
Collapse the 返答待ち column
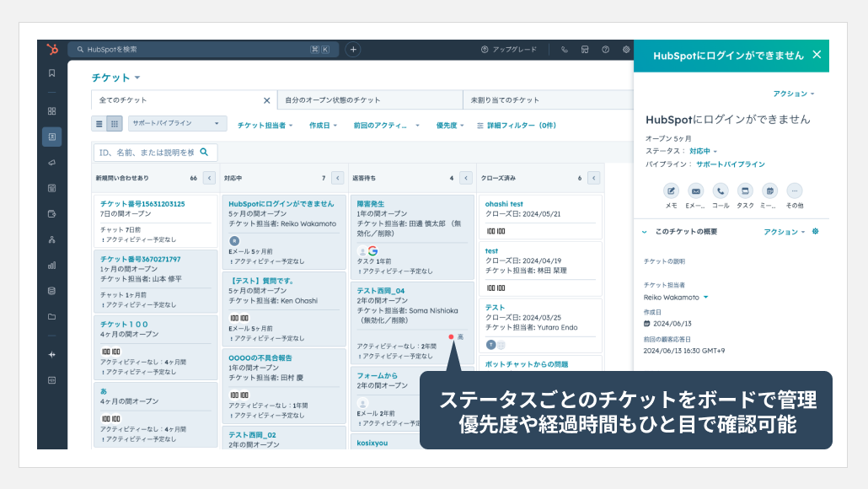coord(466,179)
